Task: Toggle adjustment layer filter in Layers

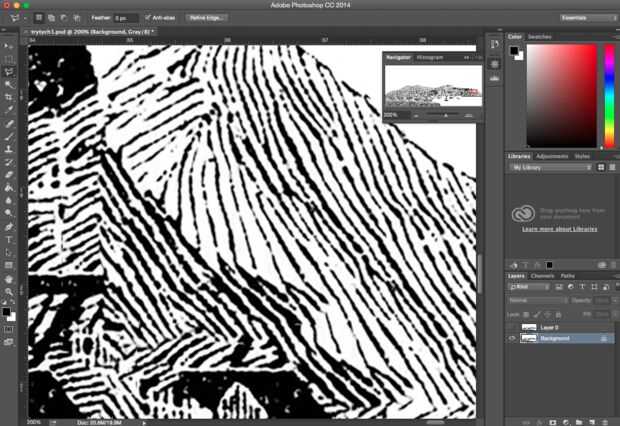Action: [571, 287]
